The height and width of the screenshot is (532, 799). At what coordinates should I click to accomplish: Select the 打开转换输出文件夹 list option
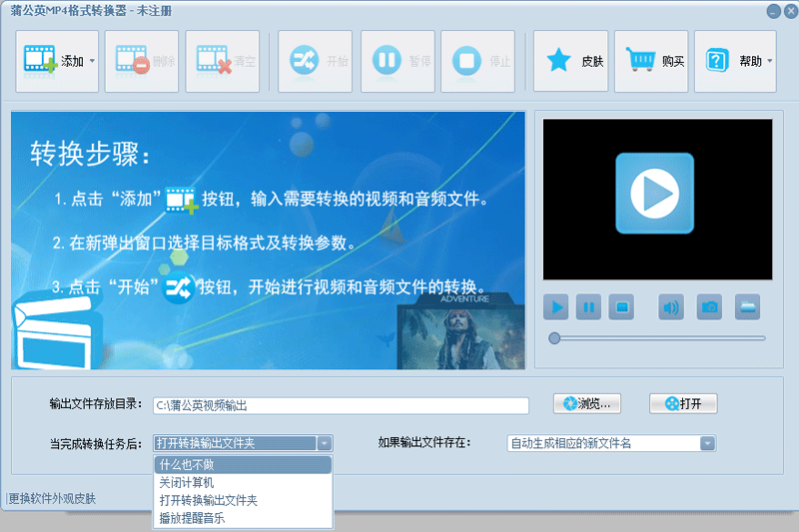pyautogui.click(x=243, y=500)
